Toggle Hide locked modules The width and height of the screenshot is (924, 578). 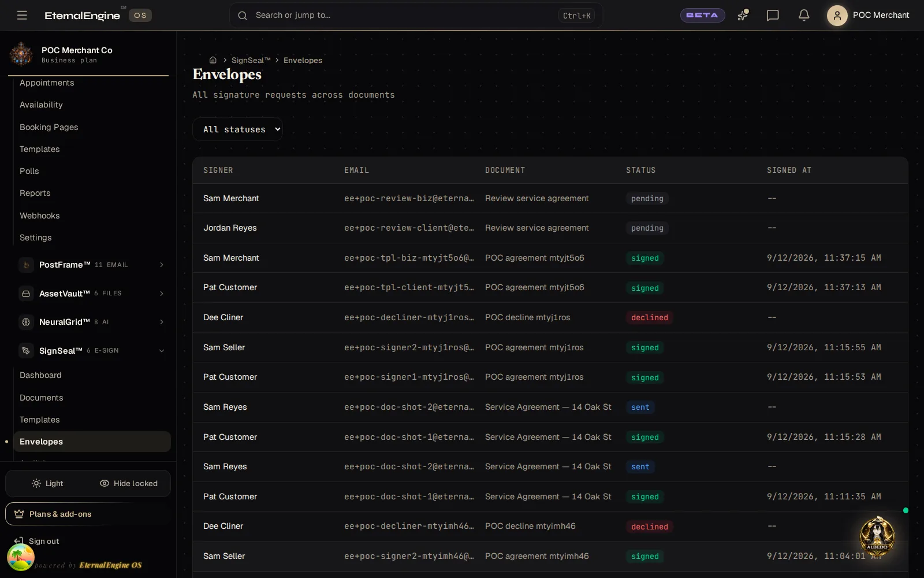pyautogui.click(x=128, y=483)
